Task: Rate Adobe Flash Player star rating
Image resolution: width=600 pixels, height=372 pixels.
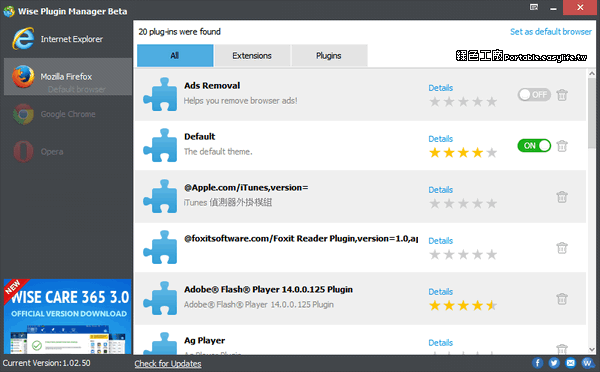Action: 463,305
